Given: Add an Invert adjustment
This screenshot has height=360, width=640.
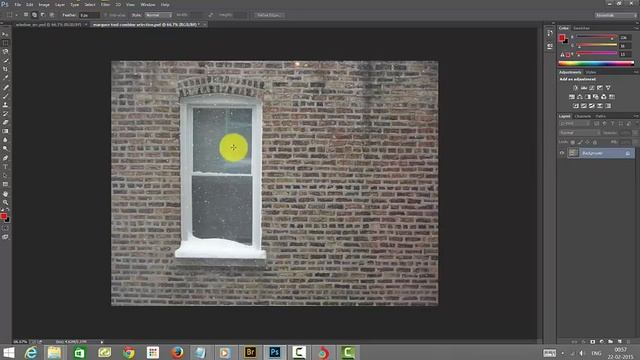Looking at the screenshot, I should (576, 106).
